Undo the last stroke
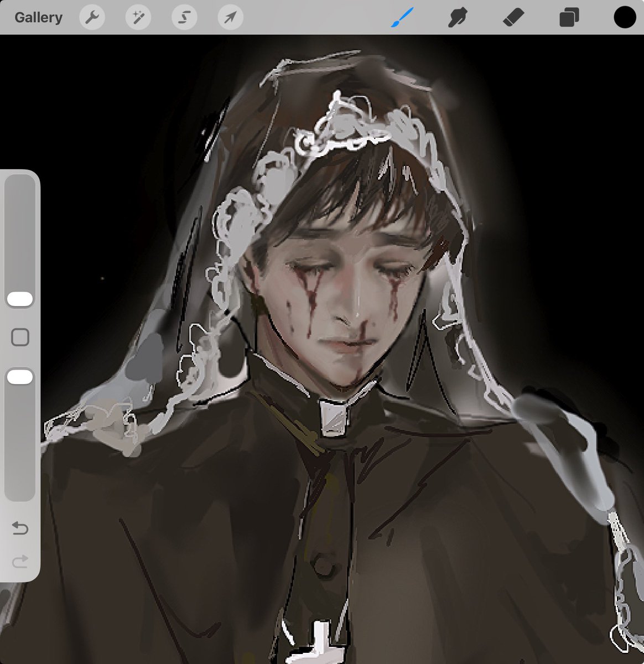Viewport: 644px width, 664px height. pos(20,529)
